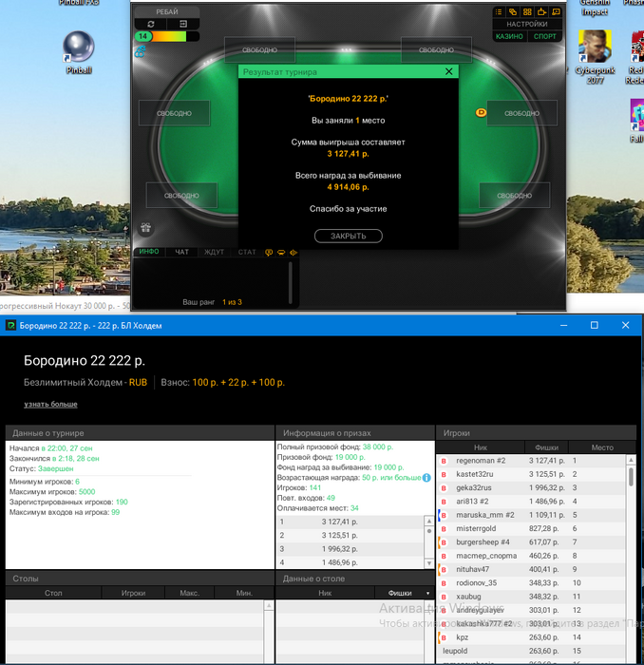Select player row leupold
The width and height of the screenshot is (644, 665).
coord(531,651)
